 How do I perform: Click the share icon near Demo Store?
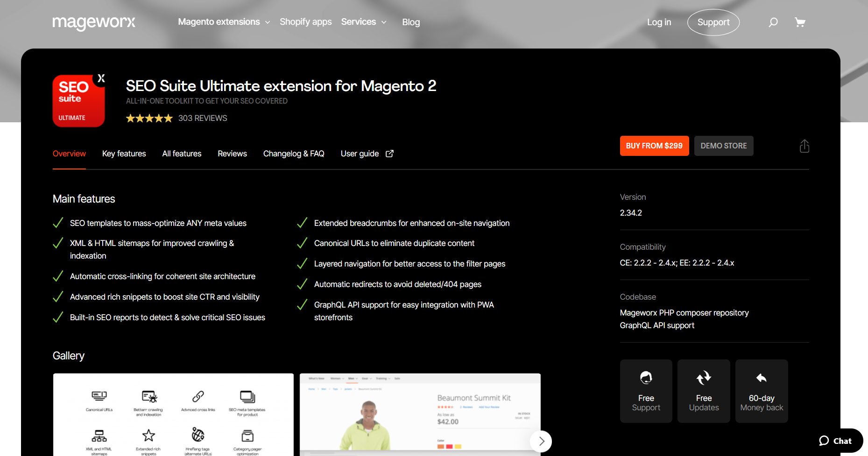tap(804, 146)
